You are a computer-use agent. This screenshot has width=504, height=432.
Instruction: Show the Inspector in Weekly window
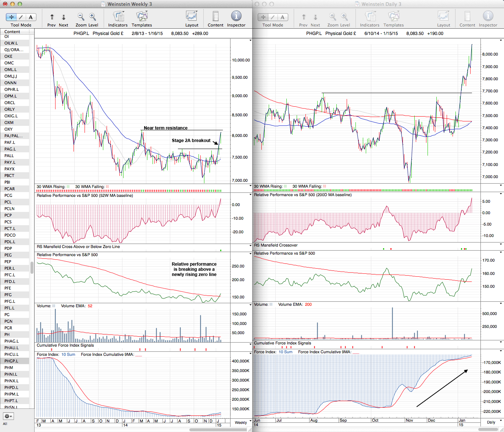236,16
